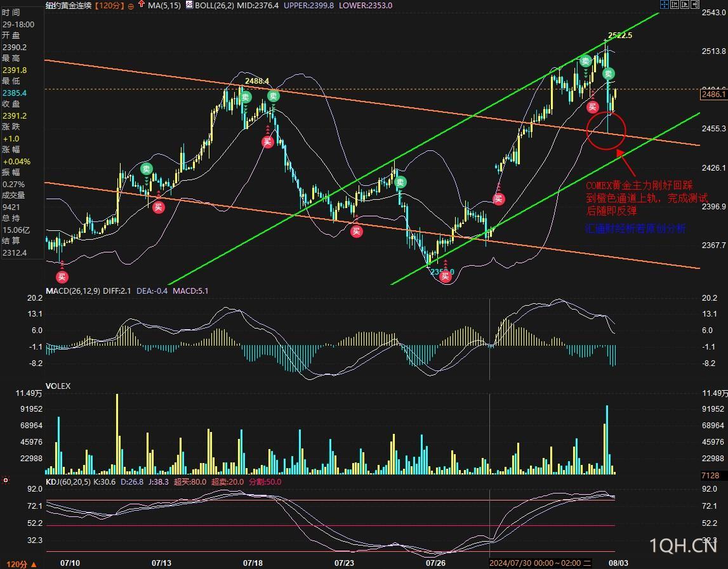Select the red 买 marker below the 07/13 candles
Viewport: 728px width, 569px height.
click(158, 207)
